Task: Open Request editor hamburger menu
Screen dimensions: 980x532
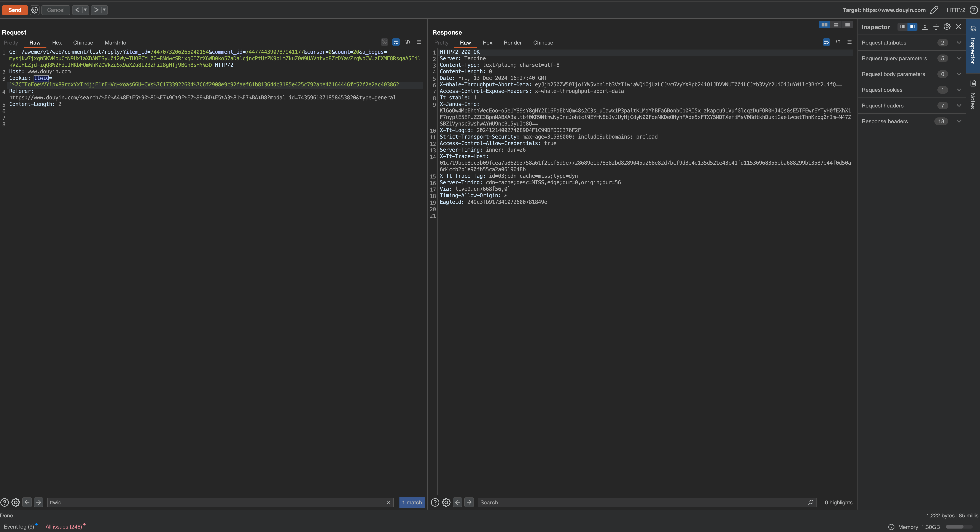Action: coord(419,42)
